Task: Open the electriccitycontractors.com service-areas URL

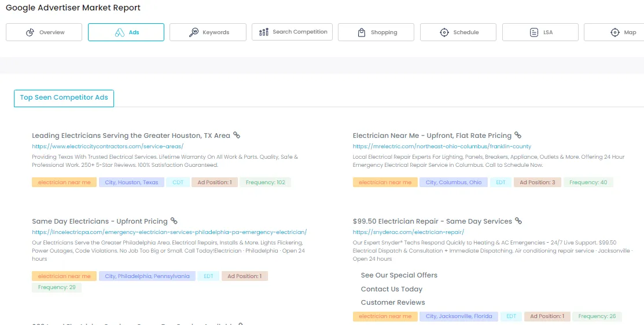Action: point(108,147)
